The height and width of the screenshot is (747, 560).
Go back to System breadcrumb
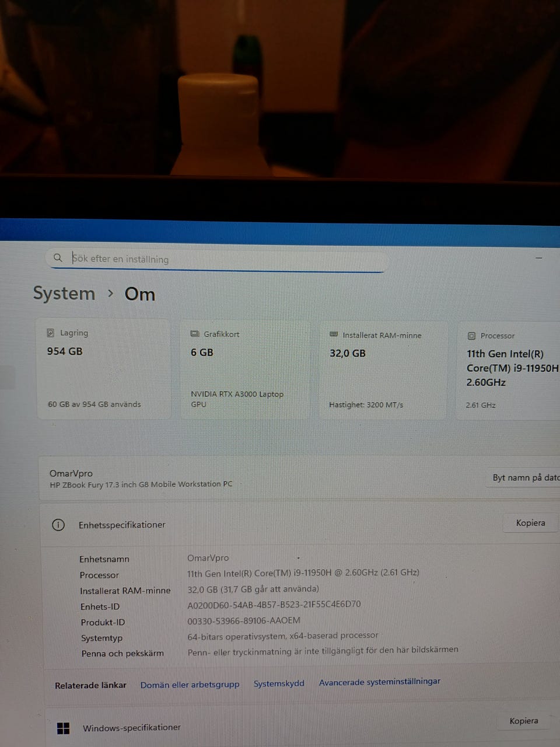[x=64, y=293]
